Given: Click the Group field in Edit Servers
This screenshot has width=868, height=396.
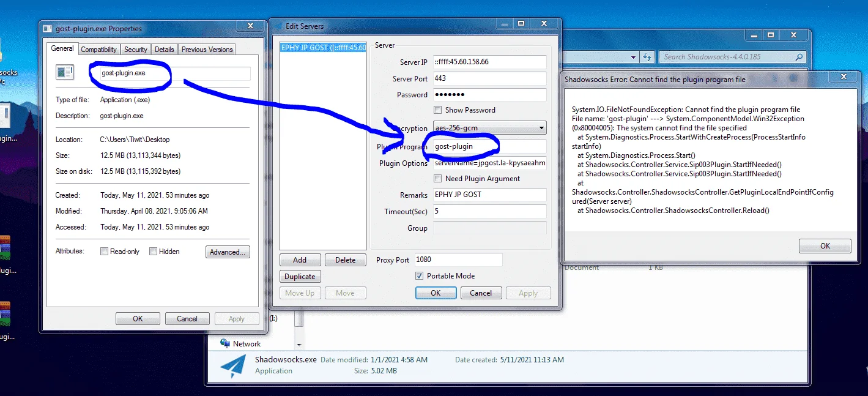Looking at the screenshot, I should point(489,228).
